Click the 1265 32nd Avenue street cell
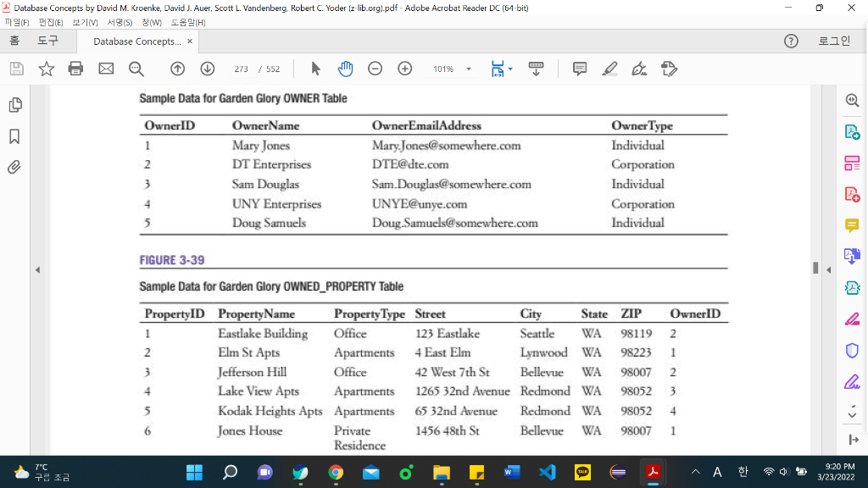The width and height of the screenshot is (868, 488). click(x=462, y=391)
